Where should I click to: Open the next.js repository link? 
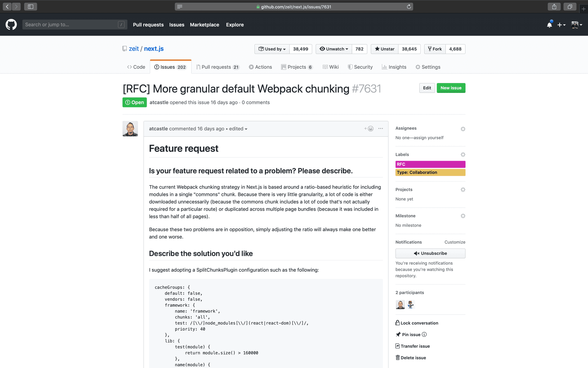click(x=154, y=48)
